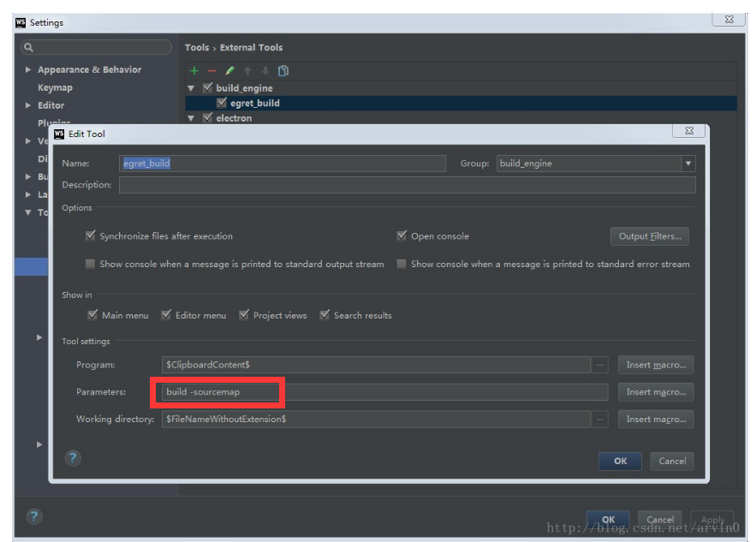Uncheck the Main menu checkbox

(x=92, y=315)
